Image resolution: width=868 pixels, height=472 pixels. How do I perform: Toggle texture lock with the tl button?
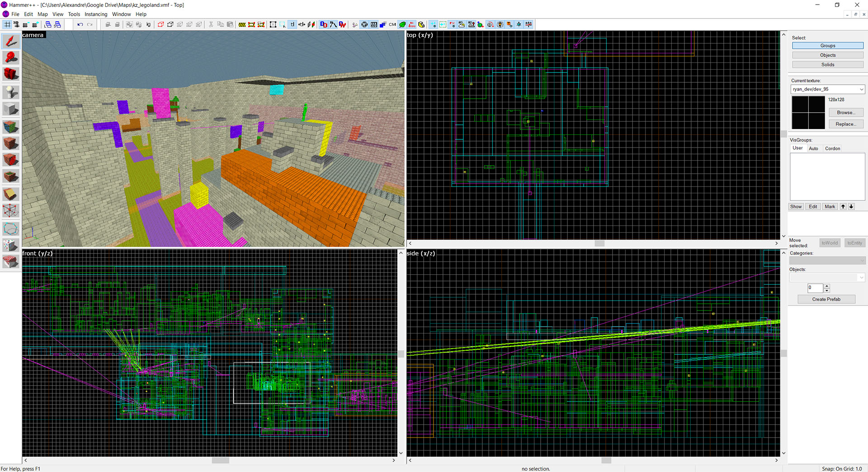[x=292, y=24]
